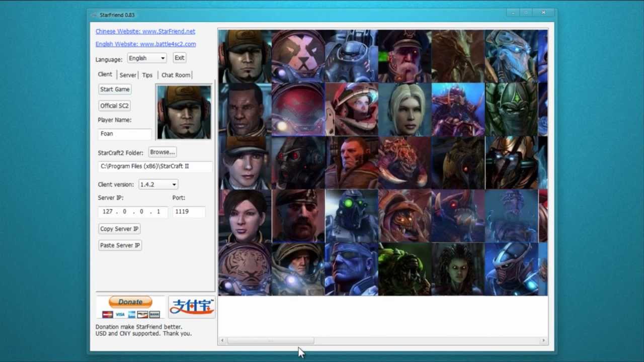Launch Official SC2 button
This screenshot has width=644, height=362.
pyautogui.click(x=115, y=106)
